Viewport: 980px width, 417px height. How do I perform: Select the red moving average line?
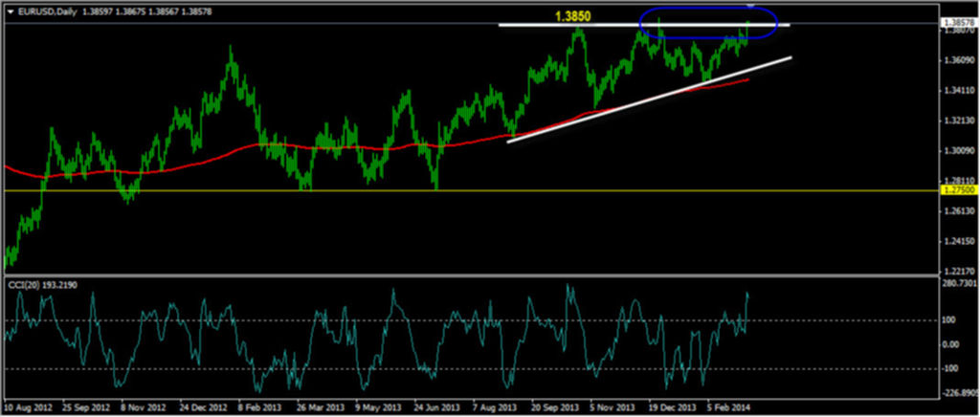click(x=375, y=147)
